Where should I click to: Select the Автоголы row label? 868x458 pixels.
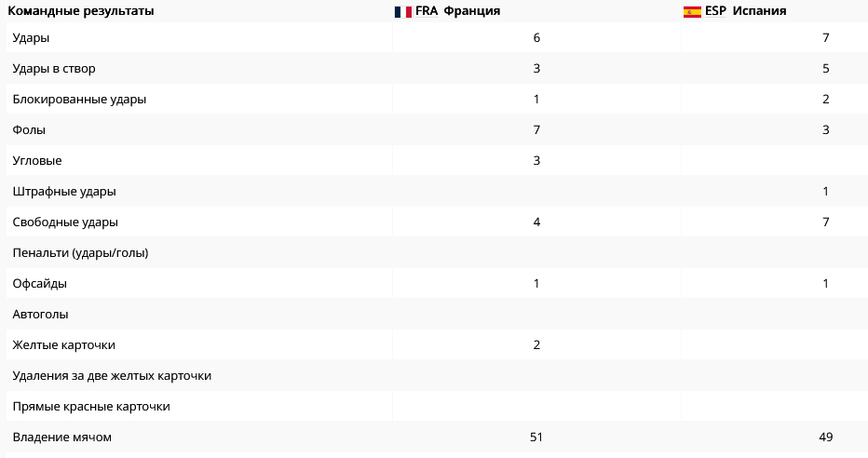pos(40,315)
